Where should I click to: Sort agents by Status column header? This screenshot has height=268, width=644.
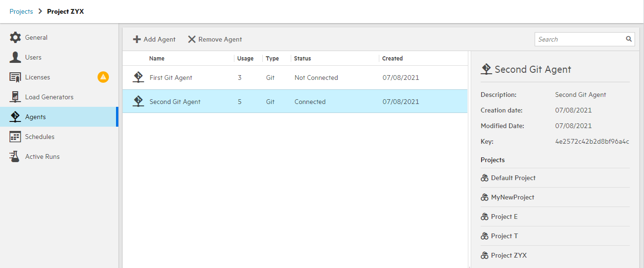(x=302, y=59)
